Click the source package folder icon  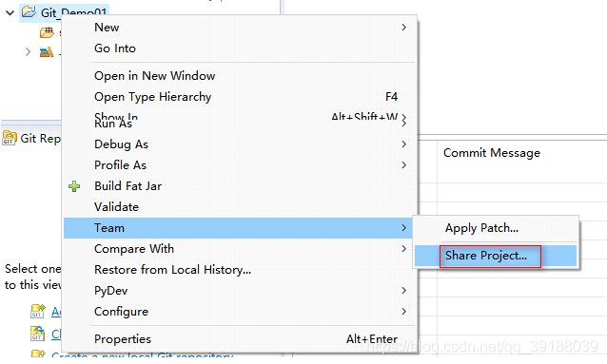click(47, 32)
